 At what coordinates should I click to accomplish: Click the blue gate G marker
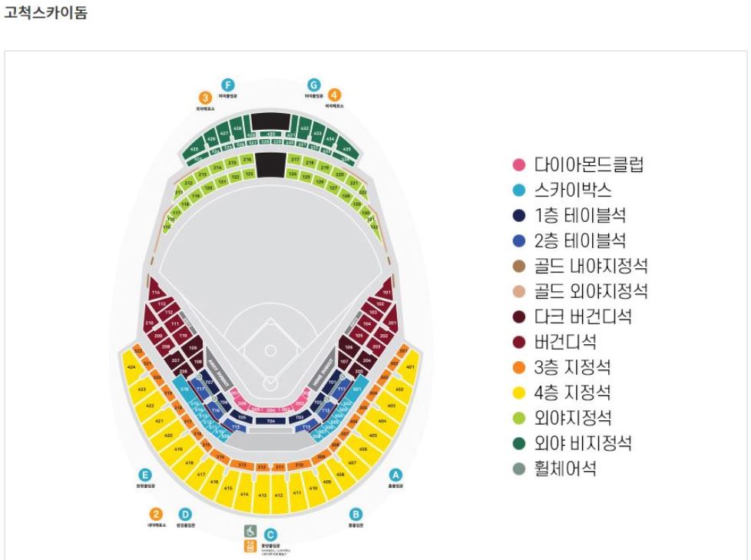pos(314,85)
